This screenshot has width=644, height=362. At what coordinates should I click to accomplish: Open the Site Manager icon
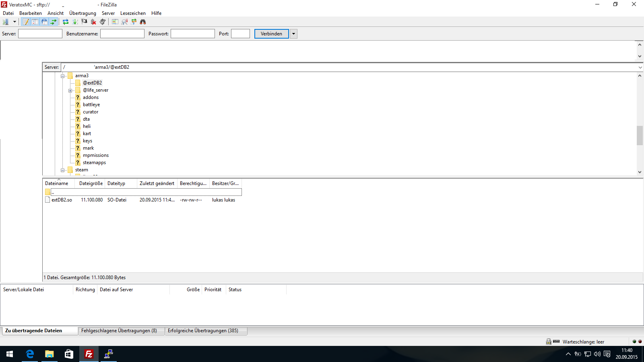tap(6, 22)
